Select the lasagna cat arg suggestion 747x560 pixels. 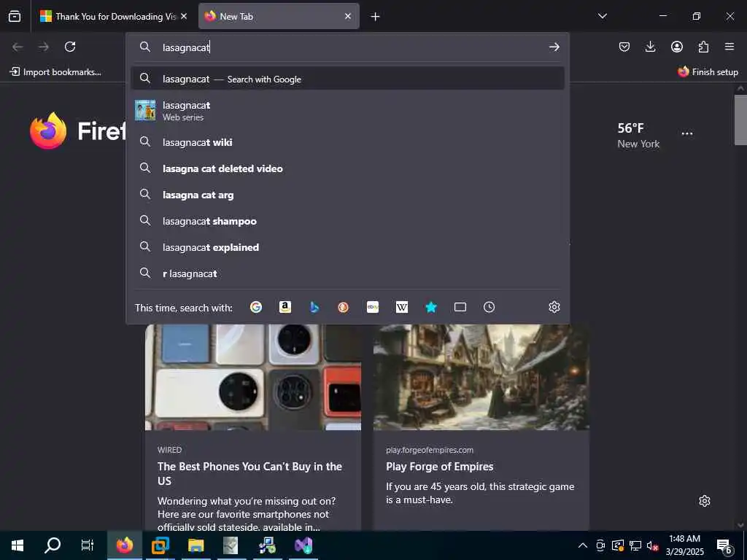348,195
